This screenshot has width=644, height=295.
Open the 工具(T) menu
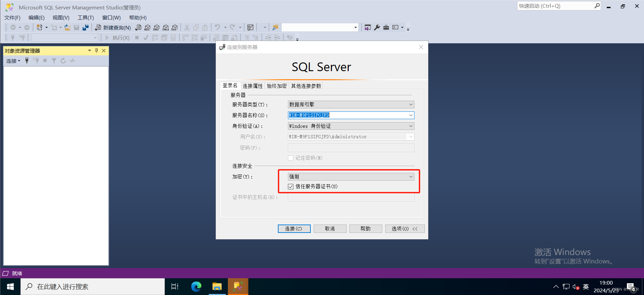coord(86,18)
